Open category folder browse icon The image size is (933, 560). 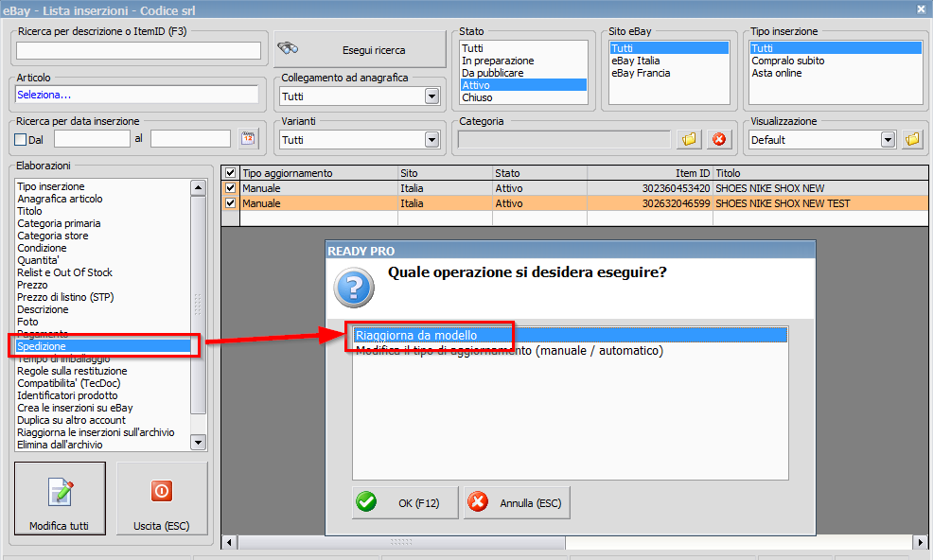[x=689, y=139]
